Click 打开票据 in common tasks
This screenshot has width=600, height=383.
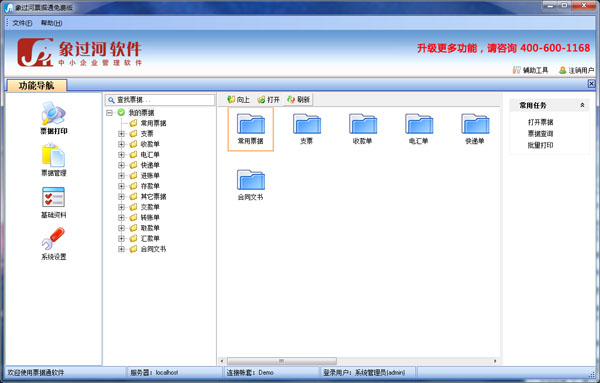[x=540, y=122]
